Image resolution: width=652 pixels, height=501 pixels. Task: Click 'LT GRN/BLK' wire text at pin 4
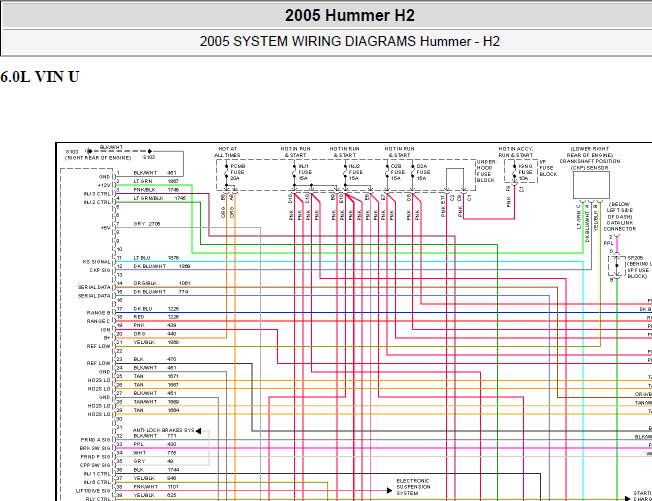point(148,198)
